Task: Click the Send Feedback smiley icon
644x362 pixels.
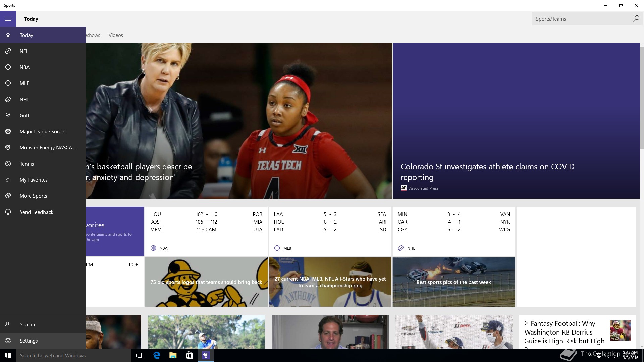Action: pos(8,212)
